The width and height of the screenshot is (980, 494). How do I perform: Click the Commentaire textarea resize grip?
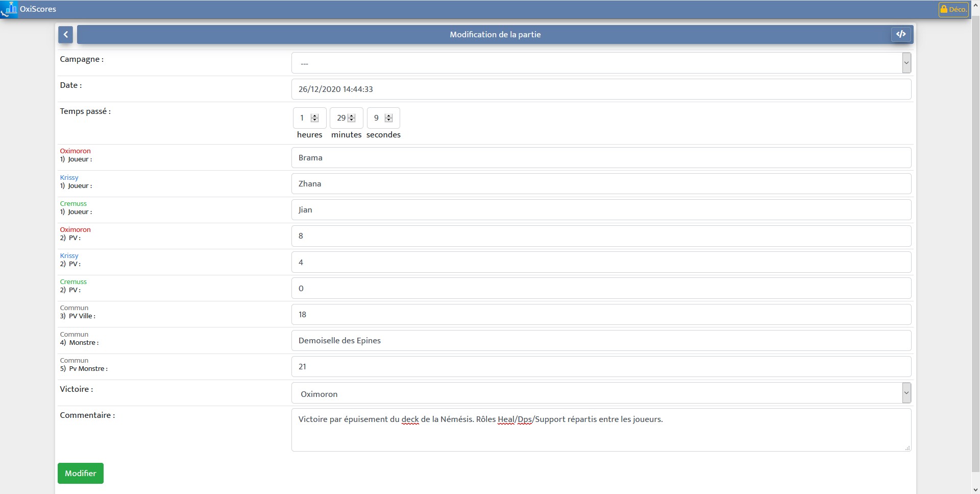click(x=908, y=448)
